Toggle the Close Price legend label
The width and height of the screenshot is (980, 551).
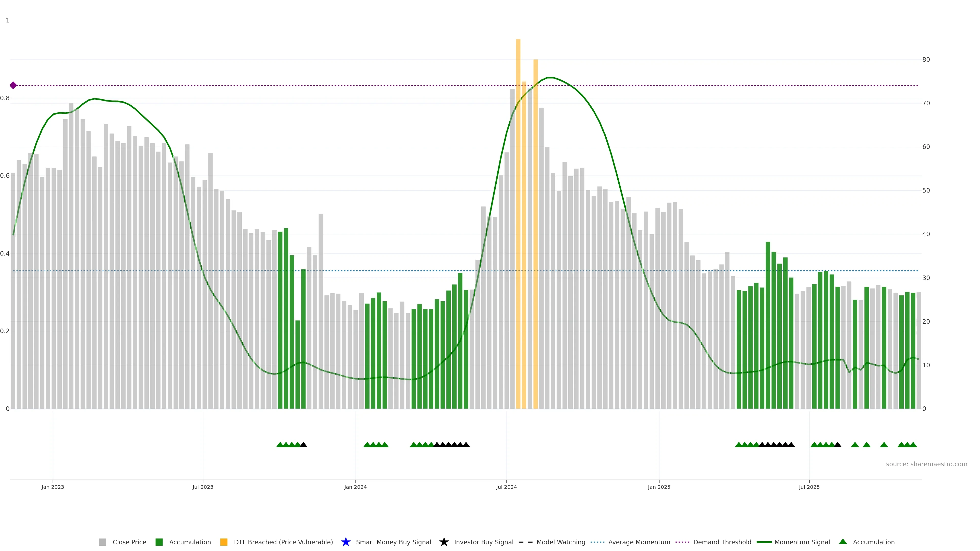coord(129,542)
